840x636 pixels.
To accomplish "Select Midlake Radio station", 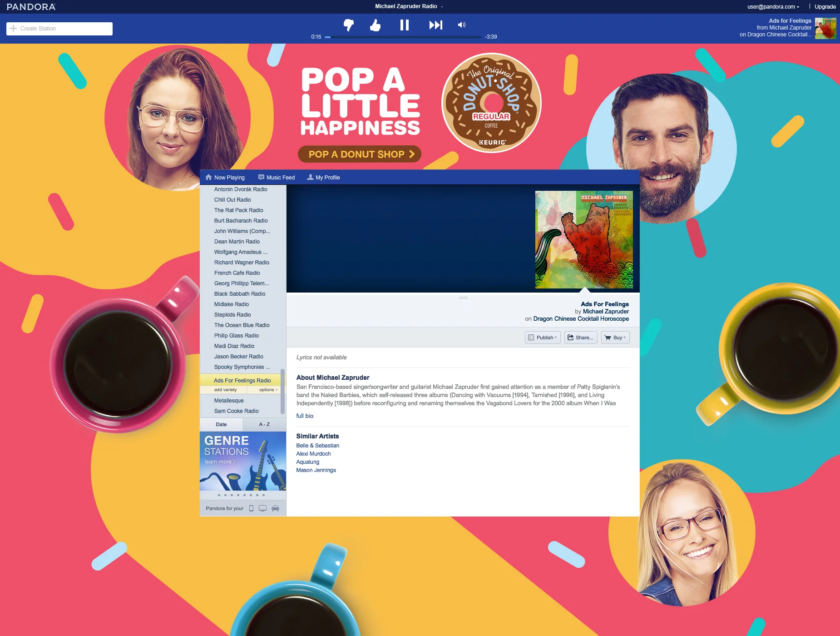I will [232, 304].
